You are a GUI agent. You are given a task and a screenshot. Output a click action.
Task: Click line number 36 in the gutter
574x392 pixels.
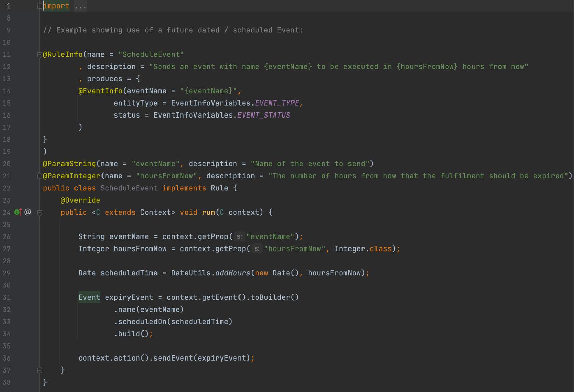pos(7,358)
